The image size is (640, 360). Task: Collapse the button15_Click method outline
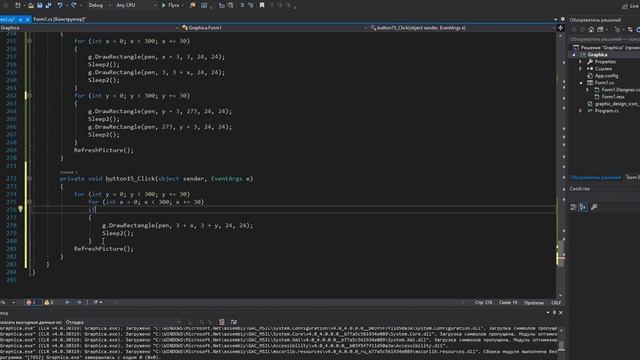pos(29,178)
